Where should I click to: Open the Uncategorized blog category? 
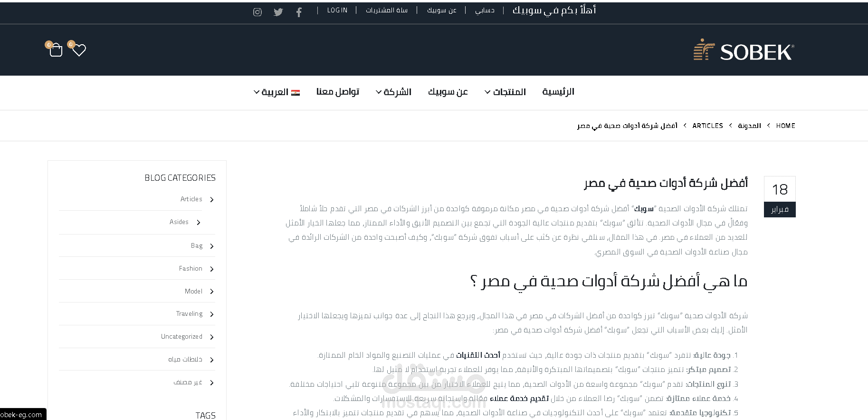pos(181,336)
